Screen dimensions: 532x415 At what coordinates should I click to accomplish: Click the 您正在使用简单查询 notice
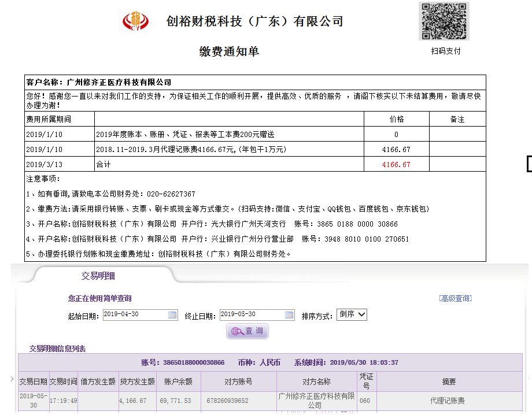click(x=99, y=298)
